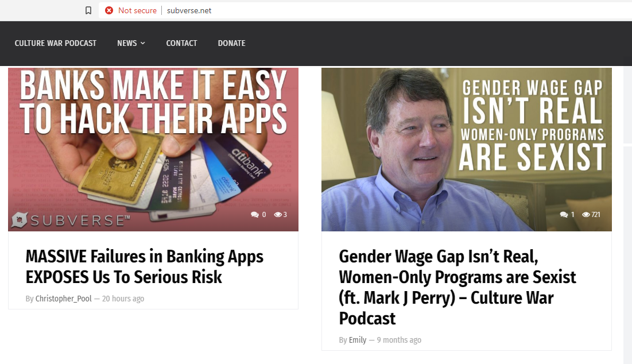The width and height of the screenshot is (632, 364).
Task: Click the 20 hours ago timestamp
Action: [123, 299]
